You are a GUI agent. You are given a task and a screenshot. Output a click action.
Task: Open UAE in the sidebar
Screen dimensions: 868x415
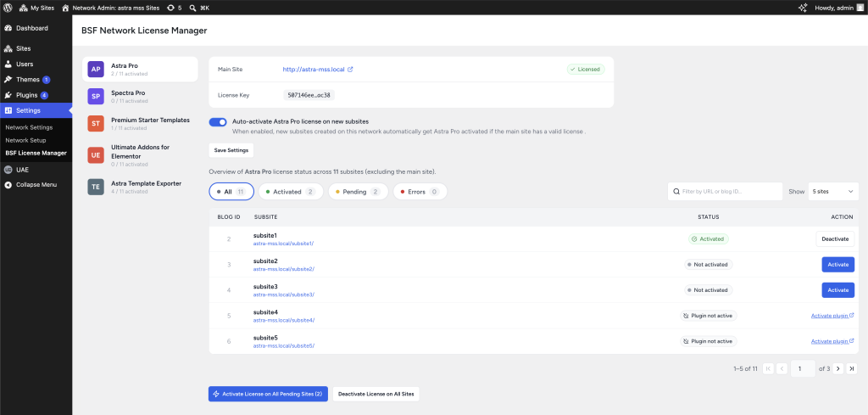[36, 170]
